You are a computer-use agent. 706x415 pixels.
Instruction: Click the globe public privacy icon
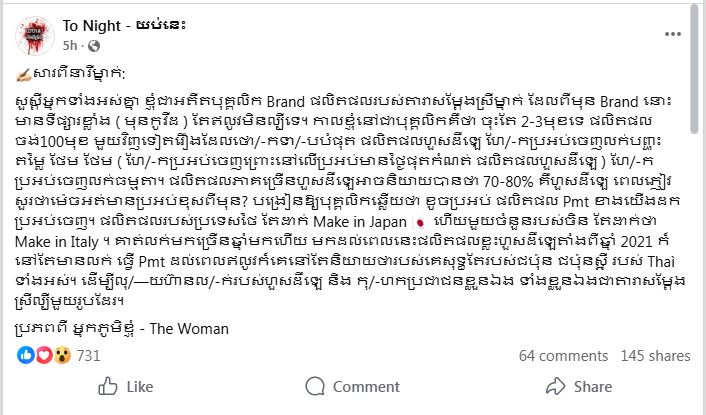(93, 46)
